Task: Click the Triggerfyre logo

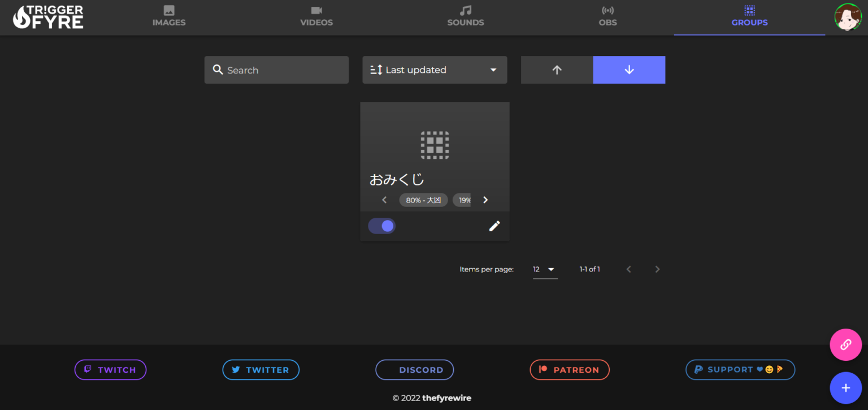Action: pyautogui.click(x=48, y=17)
